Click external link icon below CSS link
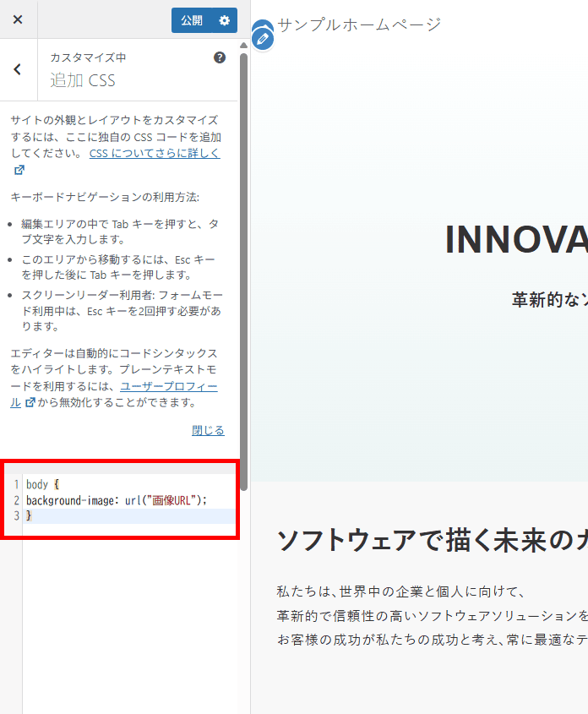 [x=19, y=170]
